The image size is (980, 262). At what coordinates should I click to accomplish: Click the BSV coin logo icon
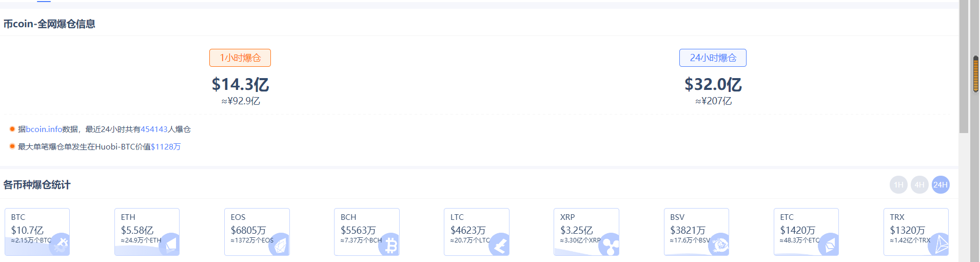click(719, 245)
